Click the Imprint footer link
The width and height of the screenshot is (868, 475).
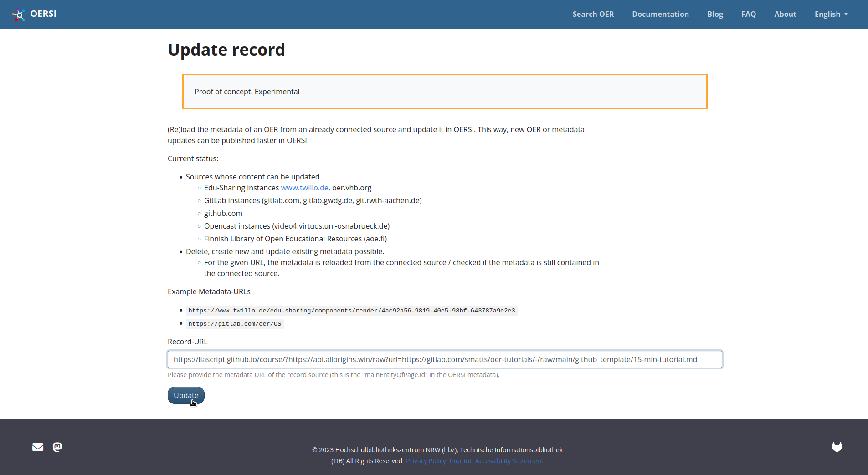click(x=460, y=460)
